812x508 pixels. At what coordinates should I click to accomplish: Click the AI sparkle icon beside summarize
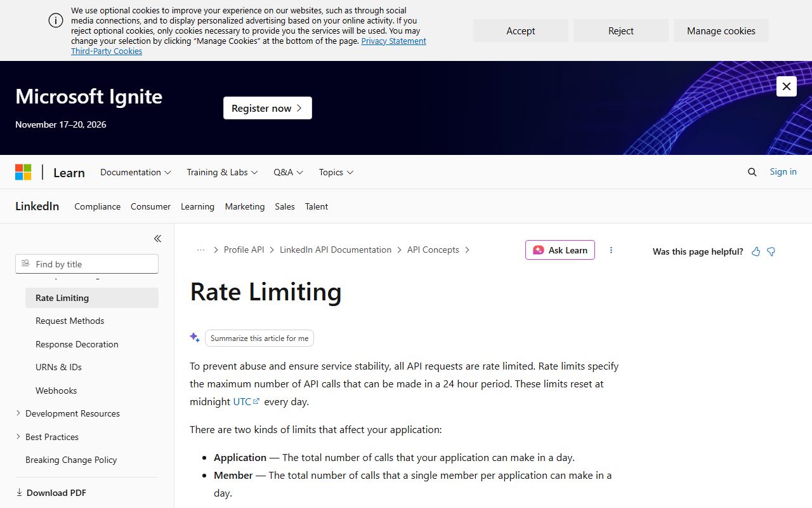[x=195, y=338]
